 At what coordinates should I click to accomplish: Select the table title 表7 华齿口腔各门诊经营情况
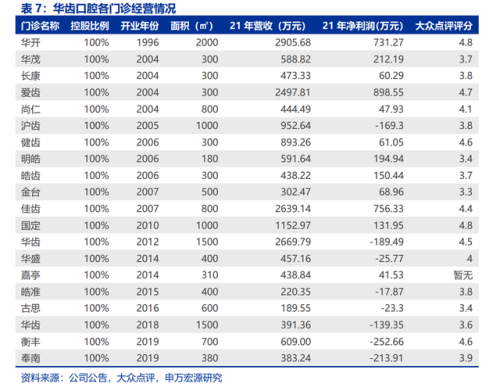point(98,8)
